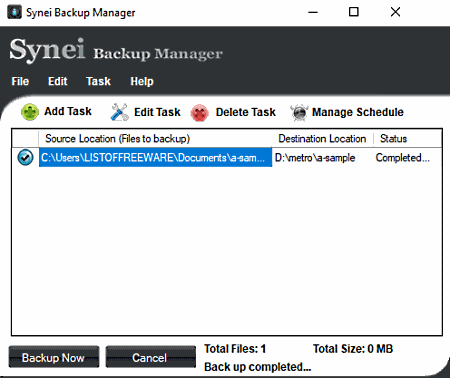Select the Add Task label text

[x=68, y=111]
